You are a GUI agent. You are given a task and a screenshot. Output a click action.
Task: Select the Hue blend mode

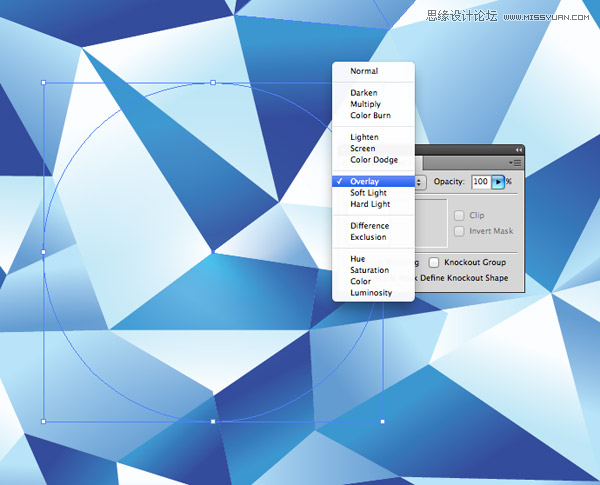tap(373, 259)
